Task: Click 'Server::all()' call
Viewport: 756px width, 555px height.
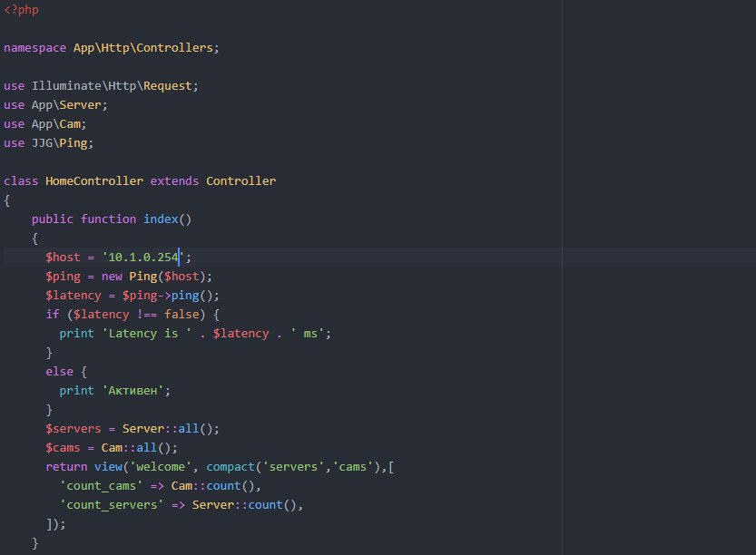Action: pyautogui.click(x=167, y=429)
